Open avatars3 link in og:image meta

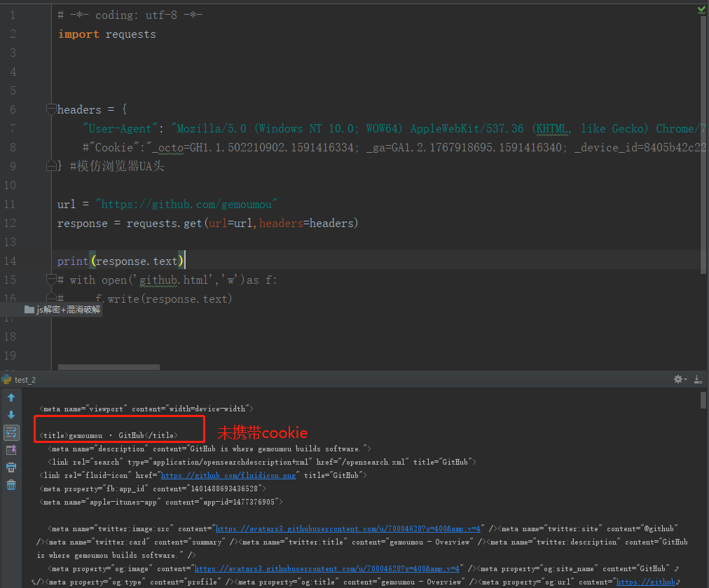point(327,568)
